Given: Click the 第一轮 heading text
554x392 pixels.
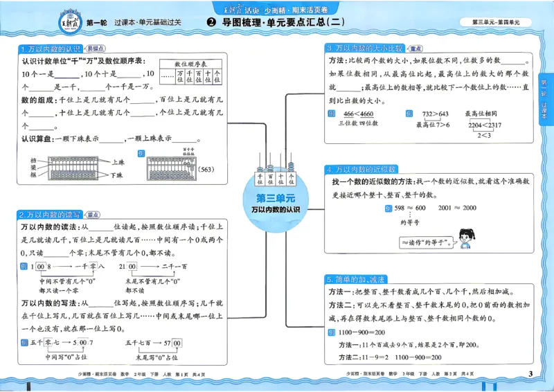Looking at the screenshot, I should 96,23.
